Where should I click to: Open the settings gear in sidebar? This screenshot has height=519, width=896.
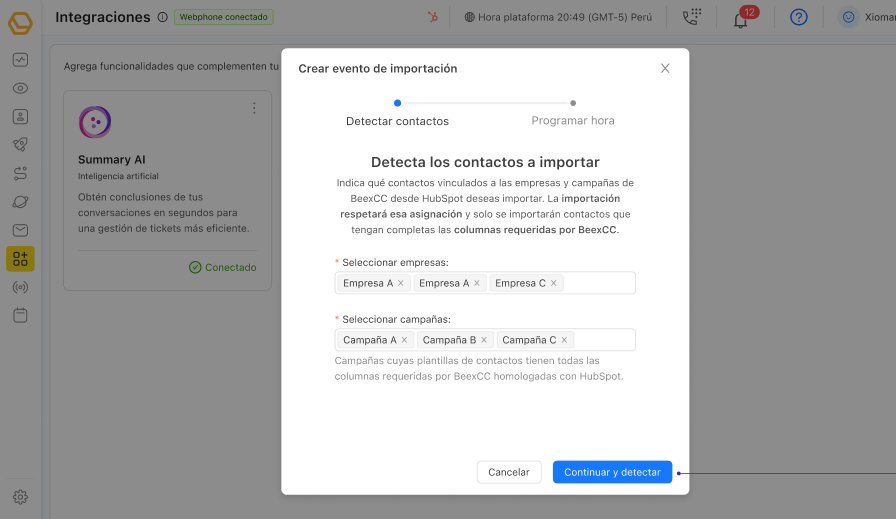20,497
